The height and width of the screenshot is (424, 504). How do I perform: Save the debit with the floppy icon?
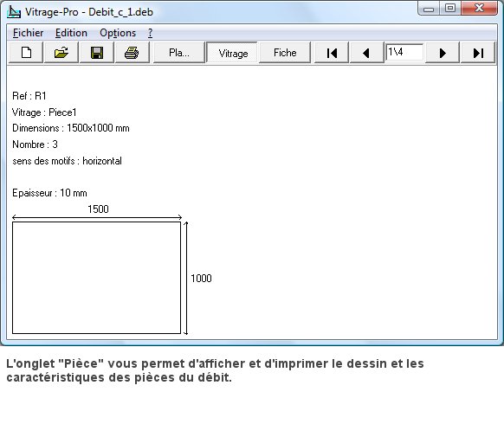point(97,53)
